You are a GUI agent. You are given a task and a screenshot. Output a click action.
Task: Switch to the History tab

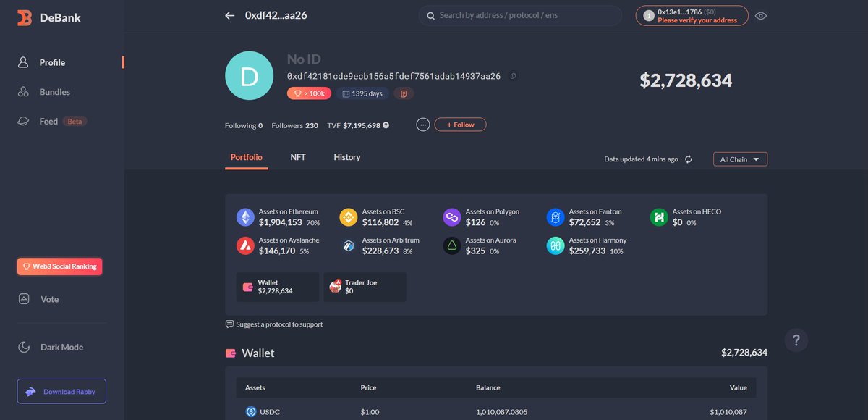[x=347, y=158]
